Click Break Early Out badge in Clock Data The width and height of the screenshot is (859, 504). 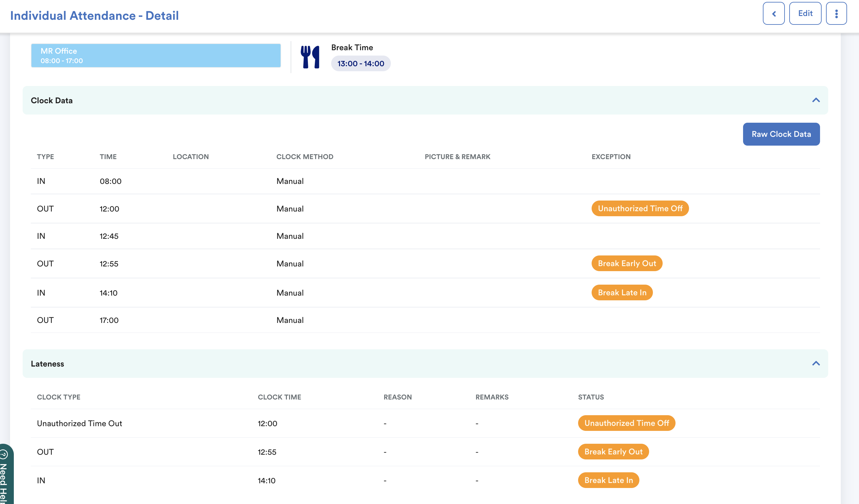626,264
